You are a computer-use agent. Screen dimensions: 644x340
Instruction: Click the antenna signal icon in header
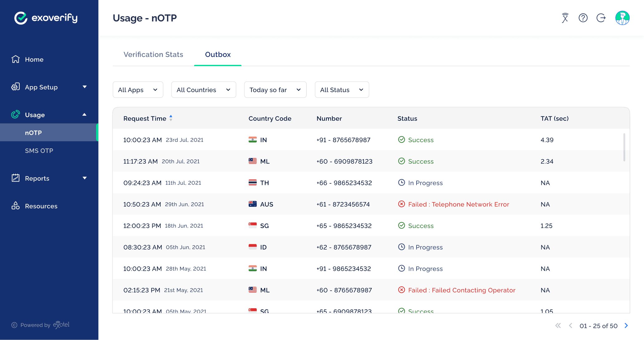tap(565, 18)
